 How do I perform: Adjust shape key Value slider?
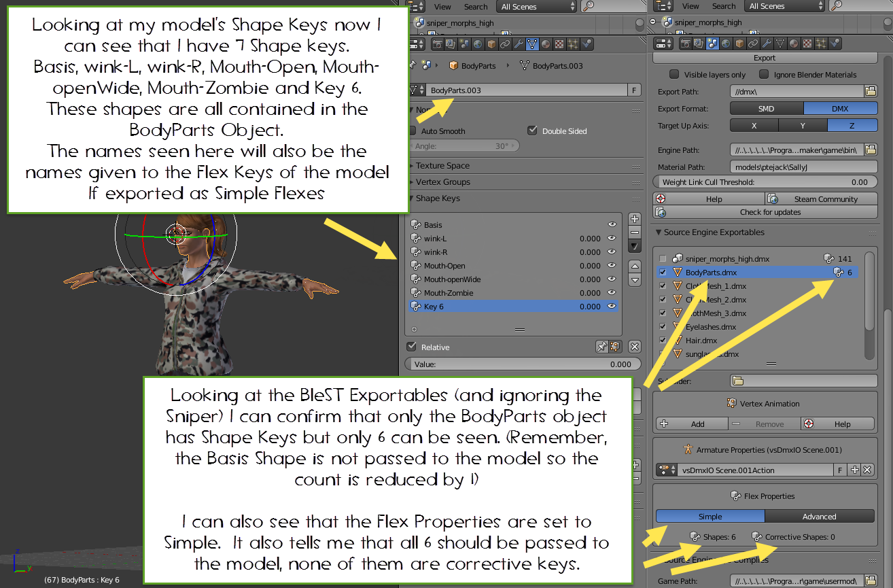[x=523, y=364]
